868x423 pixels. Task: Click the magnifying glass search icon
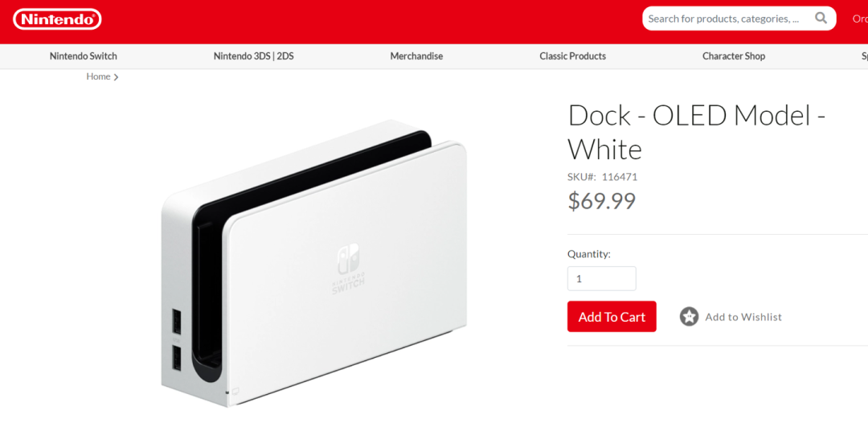pyautogui.click(x=821, y=18)
